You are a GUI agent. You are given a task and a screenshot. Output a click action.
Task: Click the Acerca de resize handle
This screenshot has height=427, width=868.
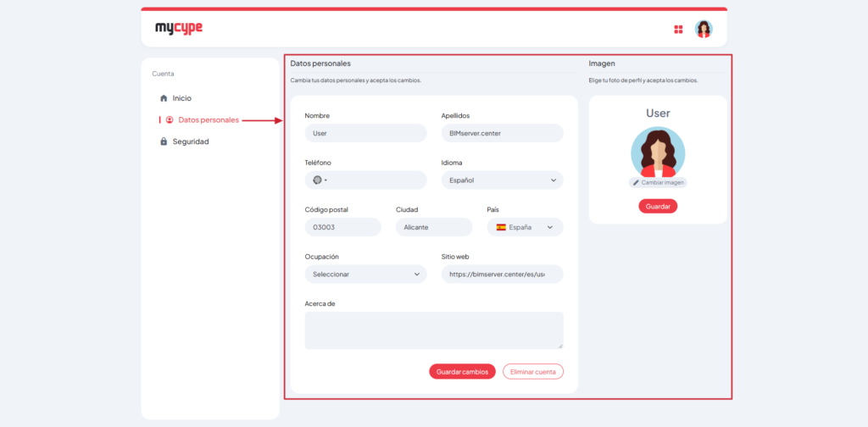click(x=559, y=346)
